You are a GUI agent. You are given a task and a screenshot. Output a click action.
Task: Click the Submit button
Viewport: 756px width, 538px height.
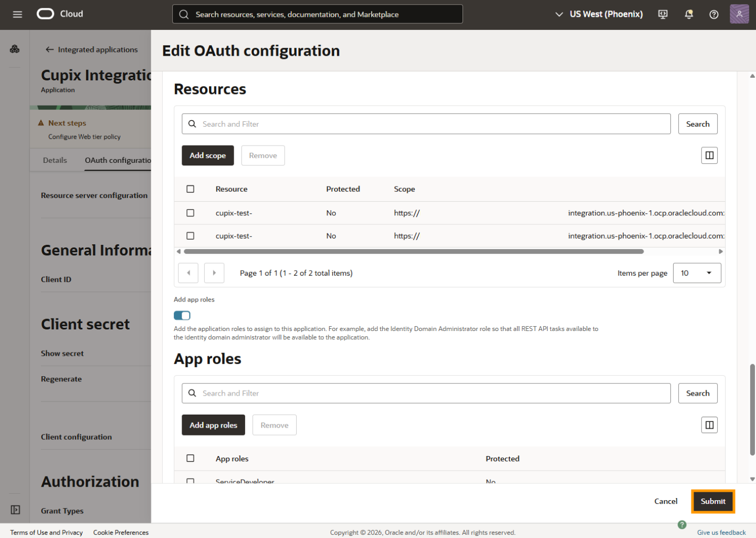713,501
